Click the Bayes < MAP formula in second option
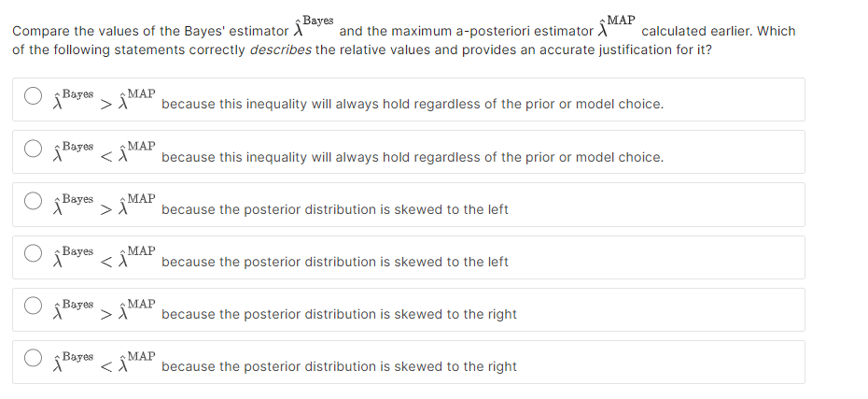868x399 pixels. tap(105, 152)
